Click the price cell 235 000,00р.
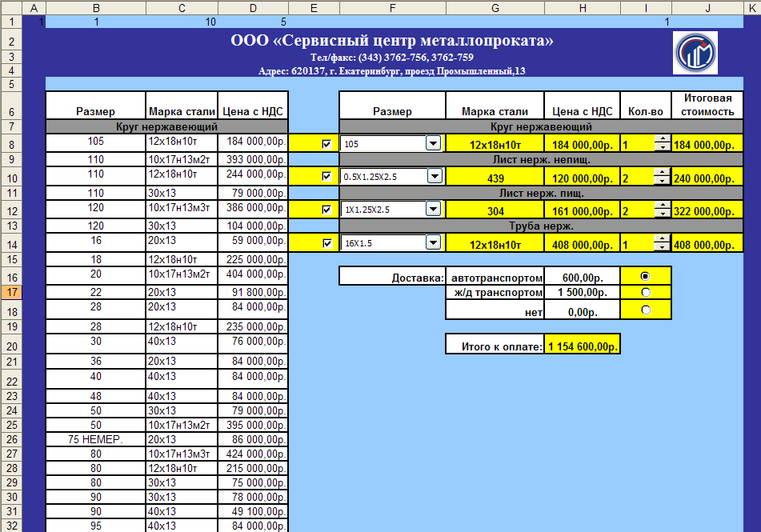The width and height of the screenshot is (761, 532). pos(253,326)
